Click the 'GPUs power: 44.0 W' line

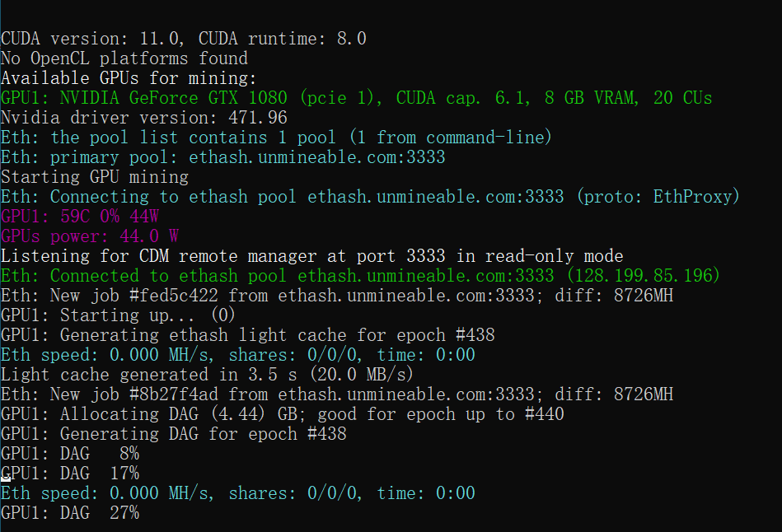pyautogui.click(x=89, y=236)
